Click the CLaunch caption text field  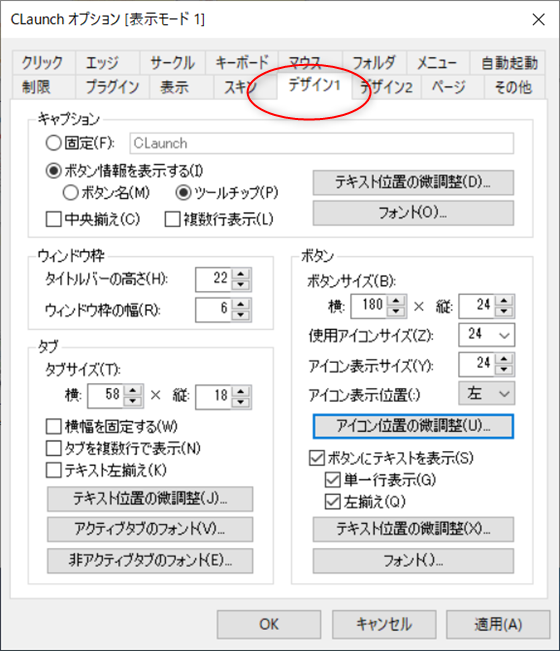322,143
